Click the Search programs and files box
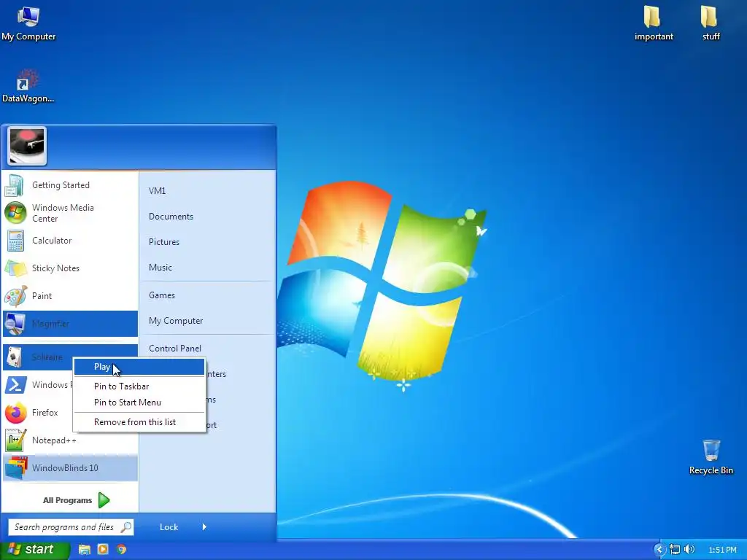Screen dimensions: 747x560 pos(71,527)
